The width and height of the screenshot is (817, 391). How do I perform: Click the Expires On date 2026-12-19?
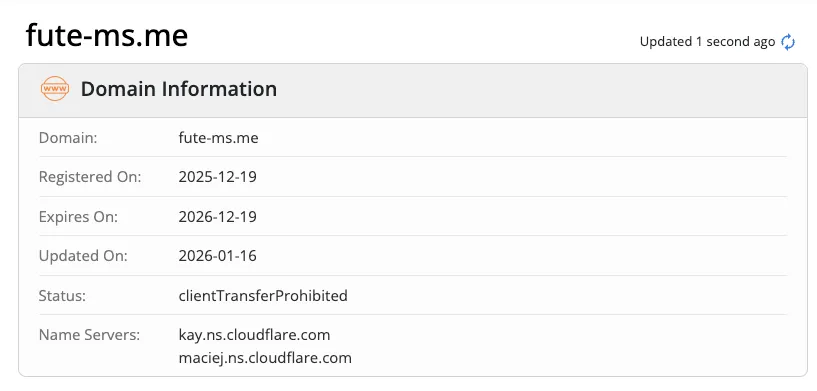217,216
